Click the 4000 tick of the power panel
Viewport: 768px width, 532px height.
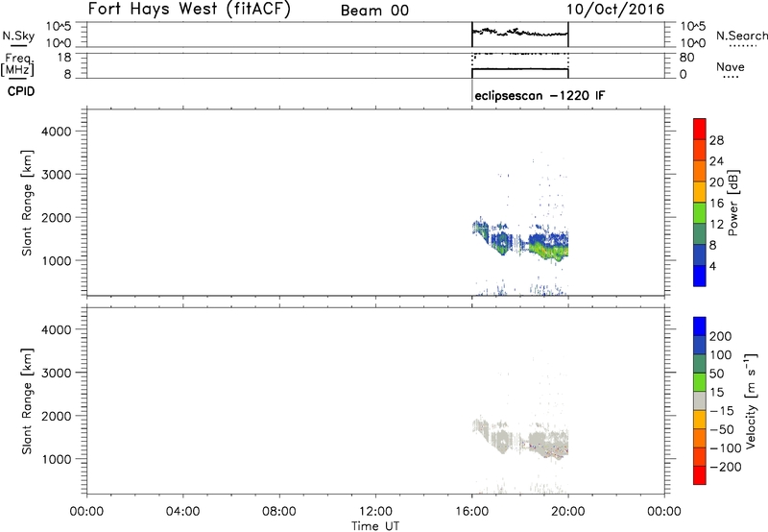coord(57,132)
